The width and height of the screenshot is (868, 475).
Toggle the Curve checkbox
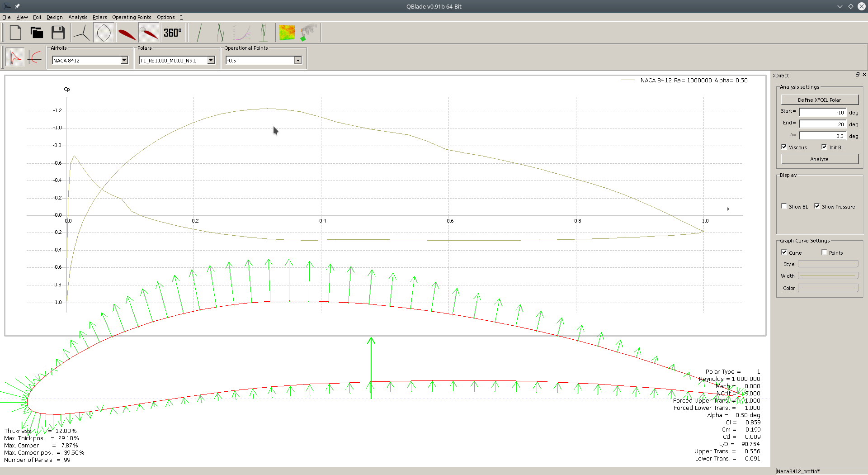[784, 252]
